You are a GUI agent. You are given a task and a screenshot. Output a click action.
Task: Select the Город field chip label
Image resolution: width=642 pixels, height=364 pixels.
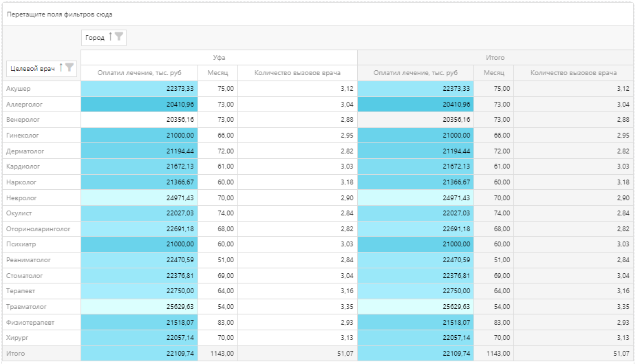[95, 38]
